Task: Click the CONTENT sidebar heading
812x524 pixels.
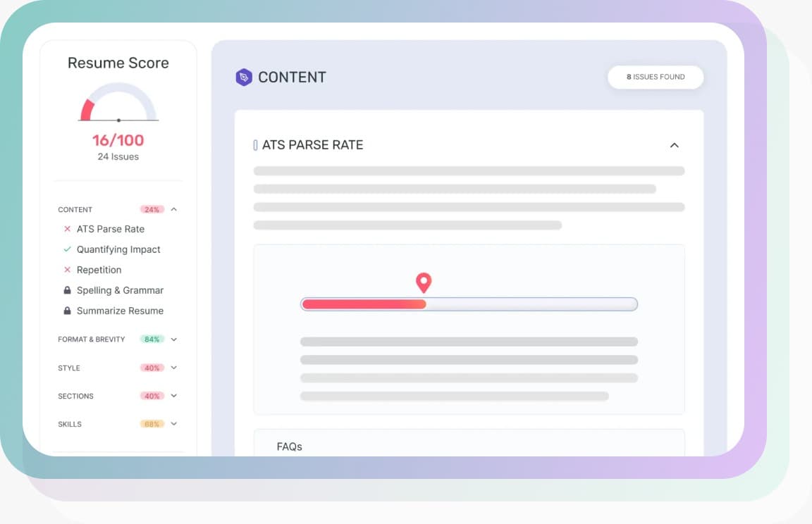Action: 75,209
